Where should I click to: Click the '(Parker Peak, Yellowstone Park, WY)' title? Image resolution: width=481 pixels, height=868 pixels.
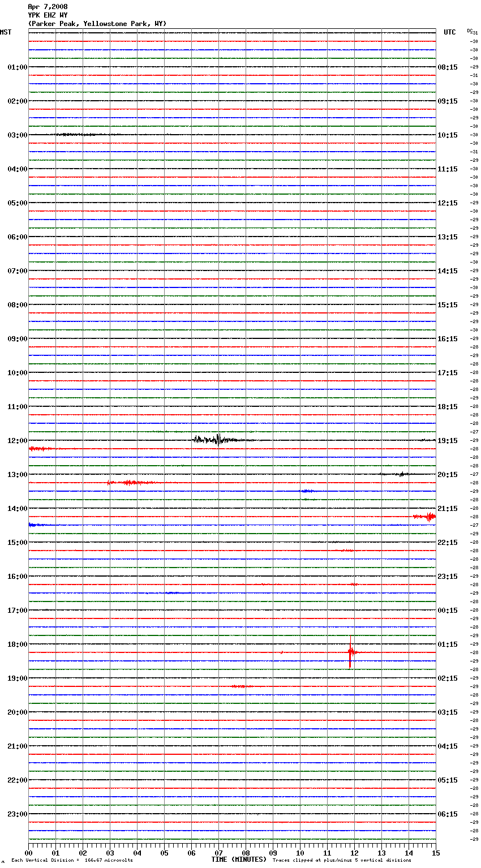point(97,24)
